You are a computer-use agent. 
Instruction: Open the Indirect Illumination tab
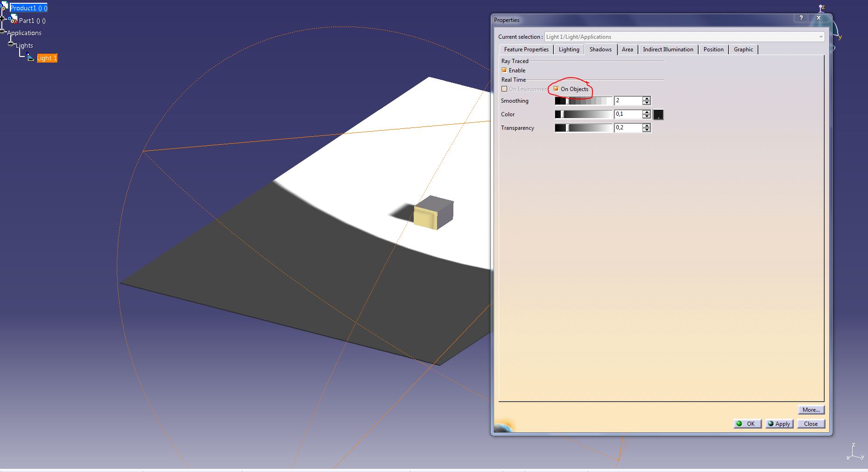(x=668, y=49)
